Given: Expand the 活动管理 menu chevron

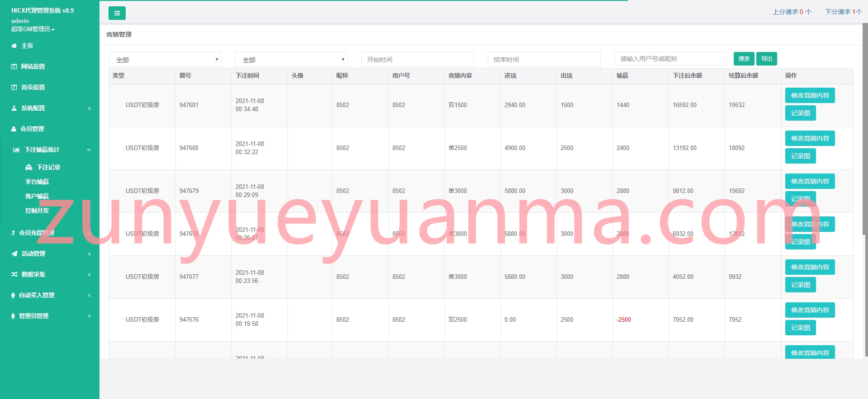Looking at the screenshot, I should (x=89, y=253).
